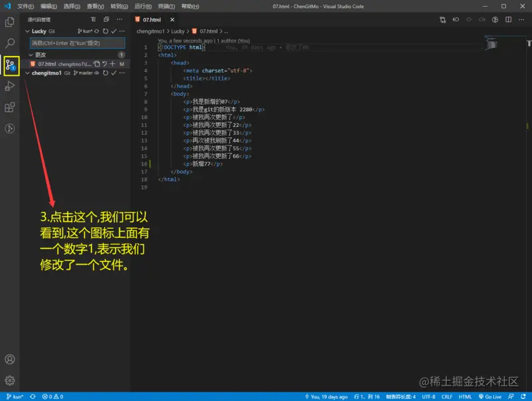Synchronize changes icon in status bar
This screenshot has height=401, width=532.
33,396
